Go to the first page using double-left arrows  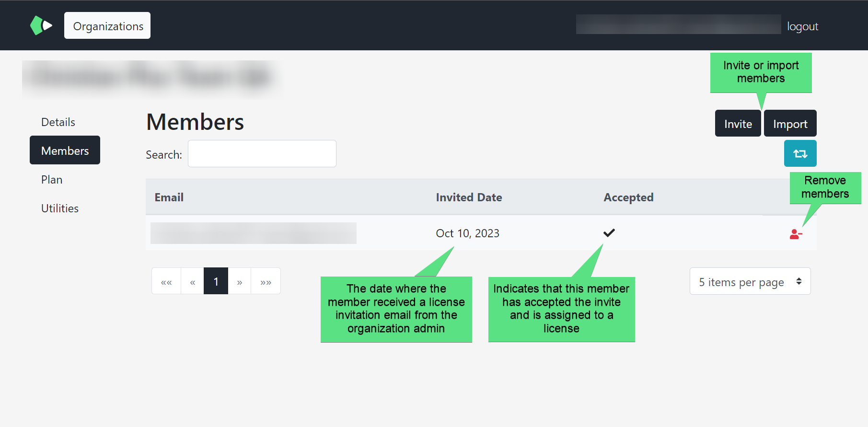[x=166, y=281]
